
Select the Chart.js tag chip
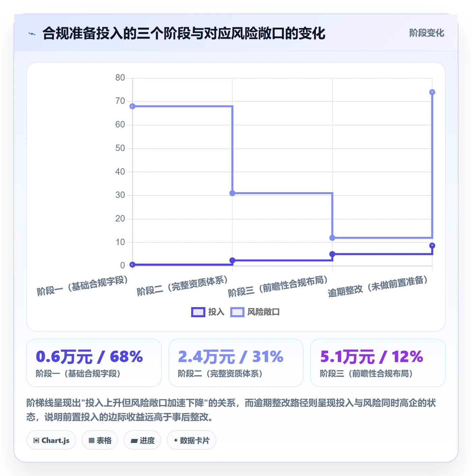51,440
